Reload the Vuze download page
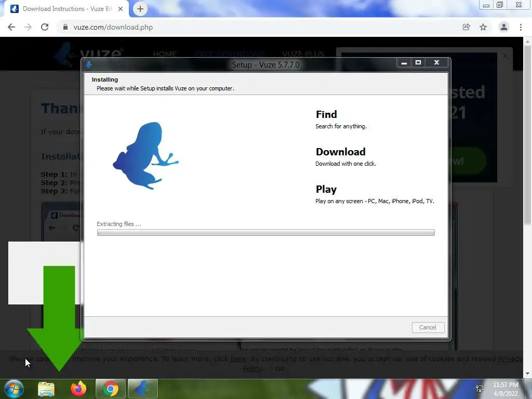Image resolution: width=532 pixels, height=399 pixels. click(45, 27)
